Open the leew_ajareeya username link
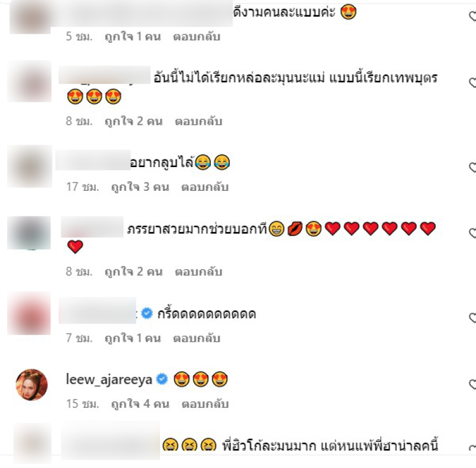 109,379
